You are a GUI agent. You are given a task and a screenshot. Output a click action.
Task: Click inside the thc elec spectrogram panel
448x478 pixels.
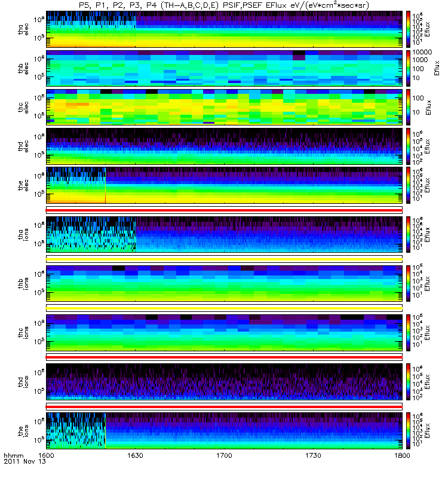tap(224, 108)
